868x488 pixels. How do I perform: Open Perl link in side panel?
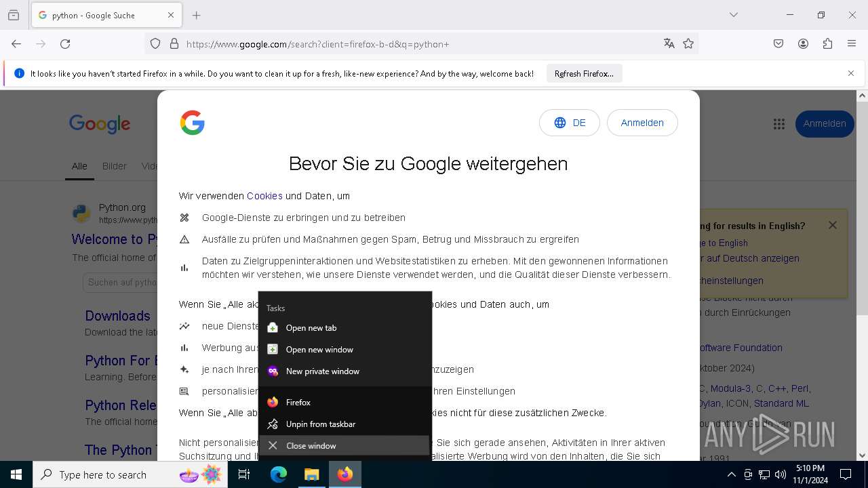[x=800, y=388]
